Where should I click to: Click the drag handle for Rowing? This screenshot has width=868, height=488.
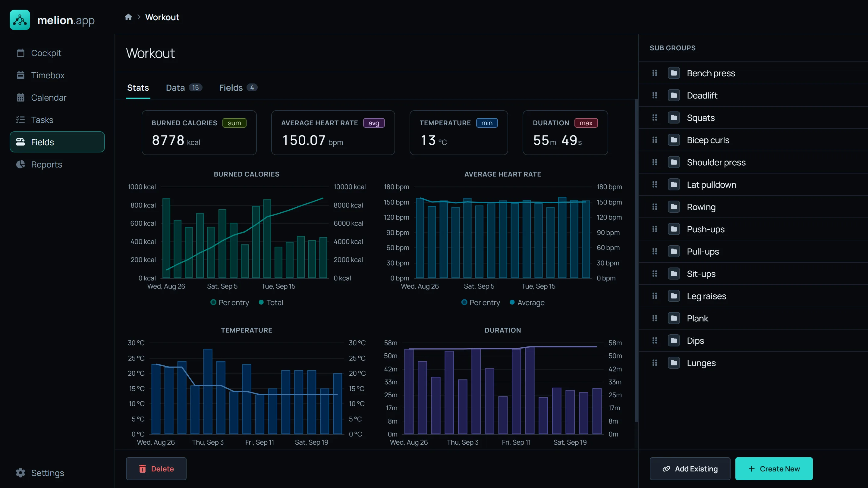(654, 207)
